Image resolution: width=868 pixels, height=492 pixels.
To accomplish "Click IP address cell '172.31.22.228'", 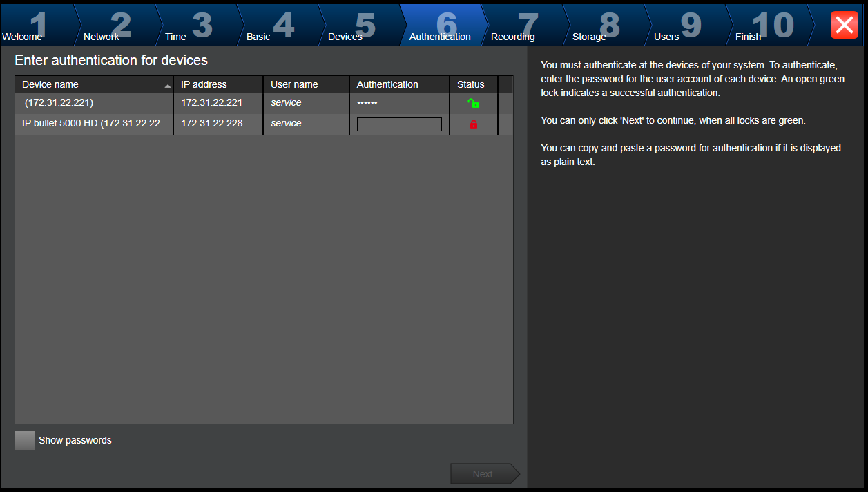I will point(211,124).
